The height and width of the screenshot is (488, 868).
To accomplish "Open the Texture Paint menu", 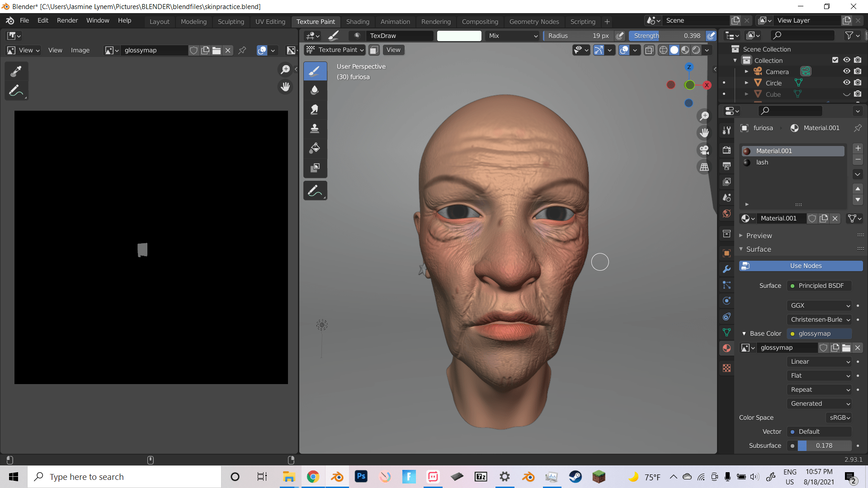I will coord(335,50).
